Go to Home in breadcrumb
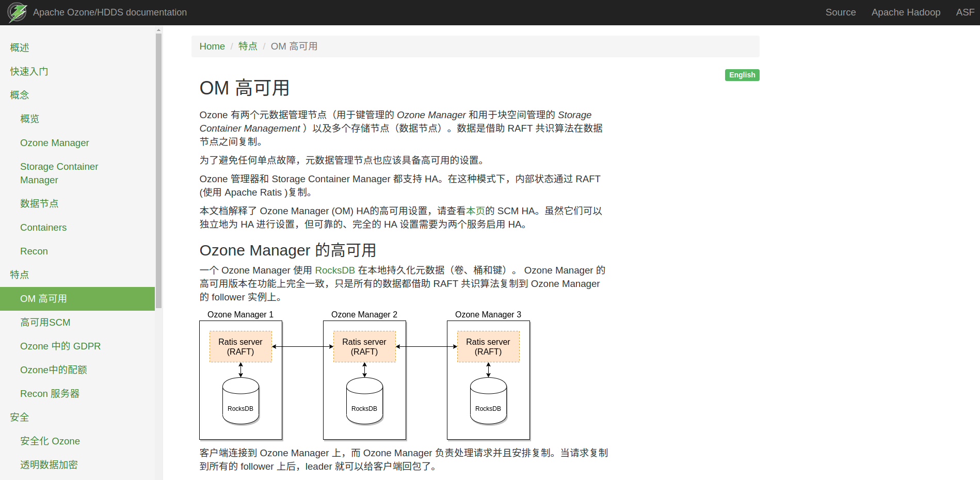This screenshot has width=980, height=480. (212, 46)
